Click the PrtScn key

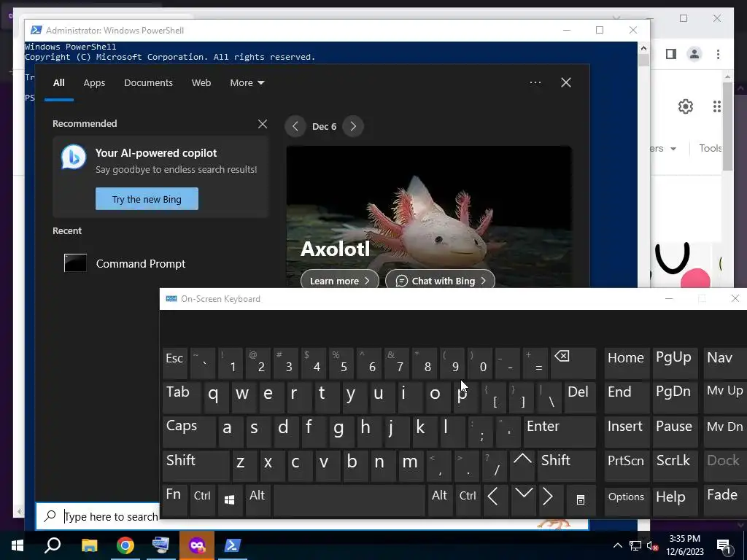[627, 466]
